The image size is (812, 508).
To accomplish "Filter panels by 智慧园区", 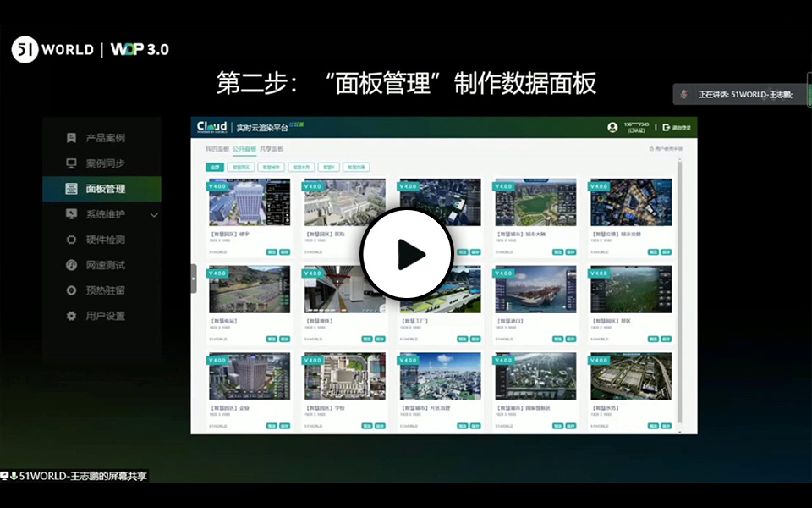I will point(241,167).
